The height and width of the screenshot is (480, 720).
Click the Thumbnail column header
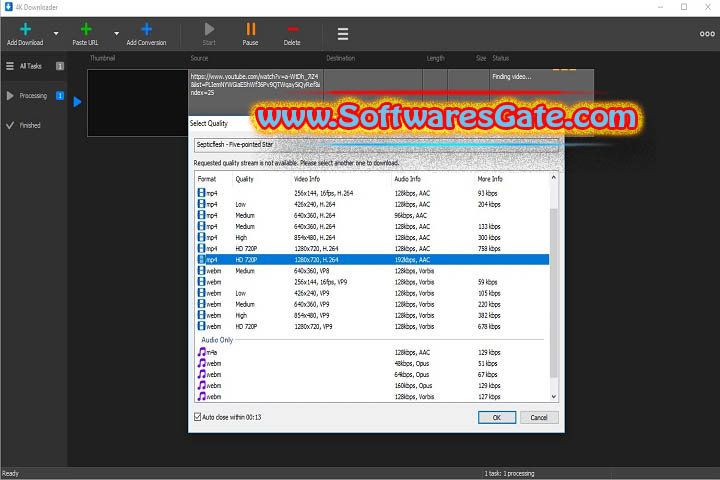[102, 58]
